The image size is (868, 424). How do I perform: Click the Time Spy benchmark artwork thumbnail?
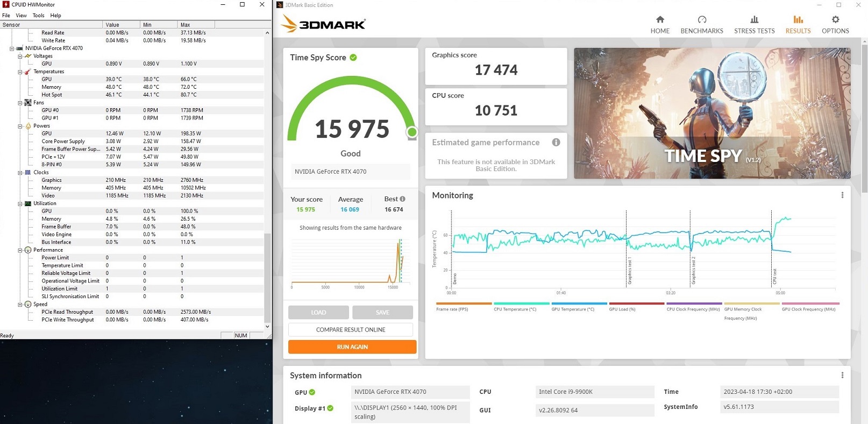click(712, 114)
